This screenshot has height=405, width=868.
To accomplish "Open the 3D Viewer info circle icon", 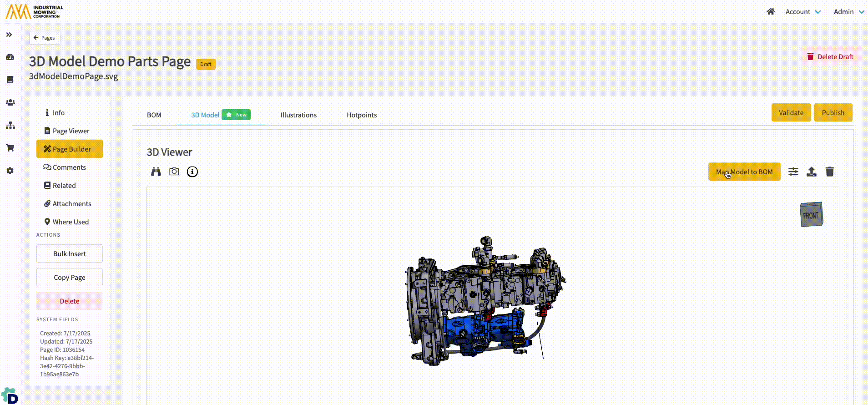I will point(192,172).
